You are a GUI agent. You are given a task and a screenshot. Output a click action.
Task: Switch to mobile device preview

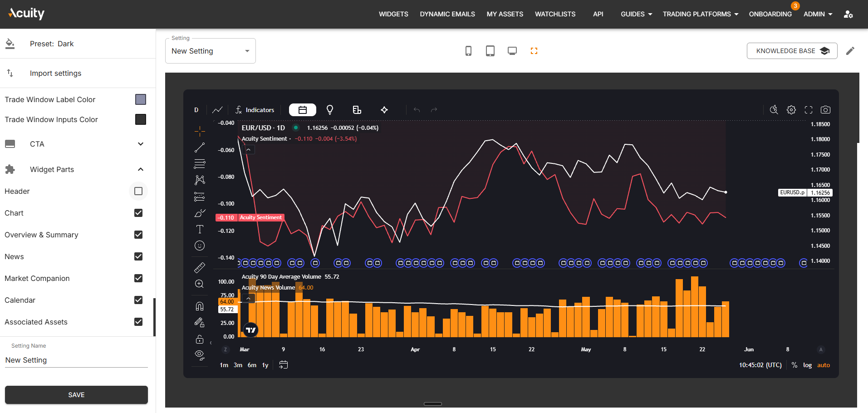click(469, 51)
